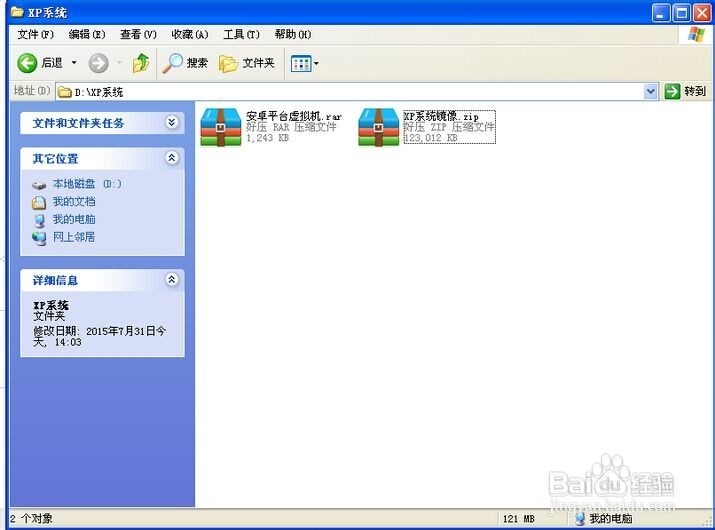Minimize the XP系统 window
Image resolution: width=715 pixels, height=530 pixels.
661,13
